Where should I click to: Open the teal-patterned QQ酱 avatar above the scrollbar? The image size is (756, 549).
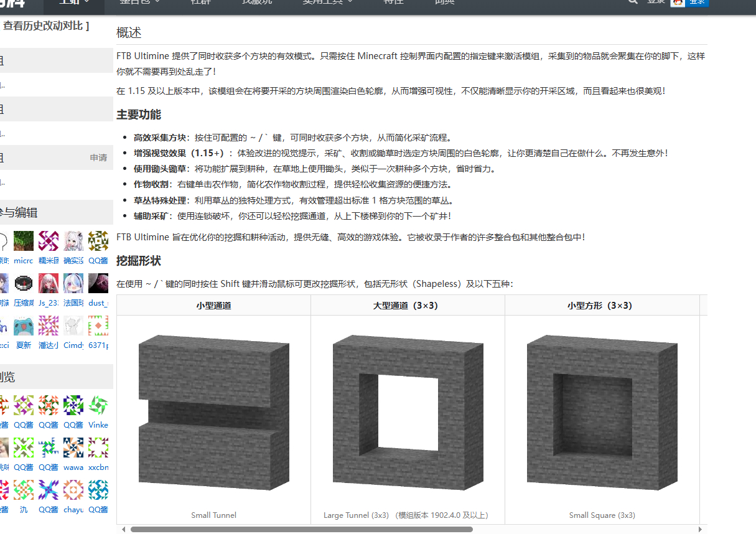click(x=98, y=490)
